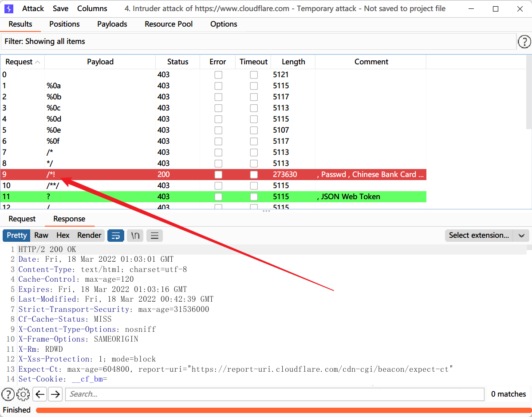
Task: Toggle Timeout checkbox for payload /**/
Action: 254,185
